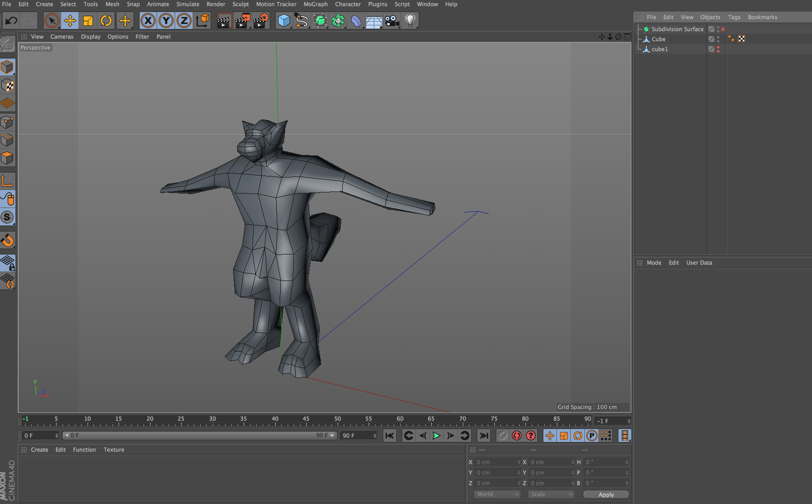812x504 pixels.
Task: Play the animation forward
Action: (436, 435)
